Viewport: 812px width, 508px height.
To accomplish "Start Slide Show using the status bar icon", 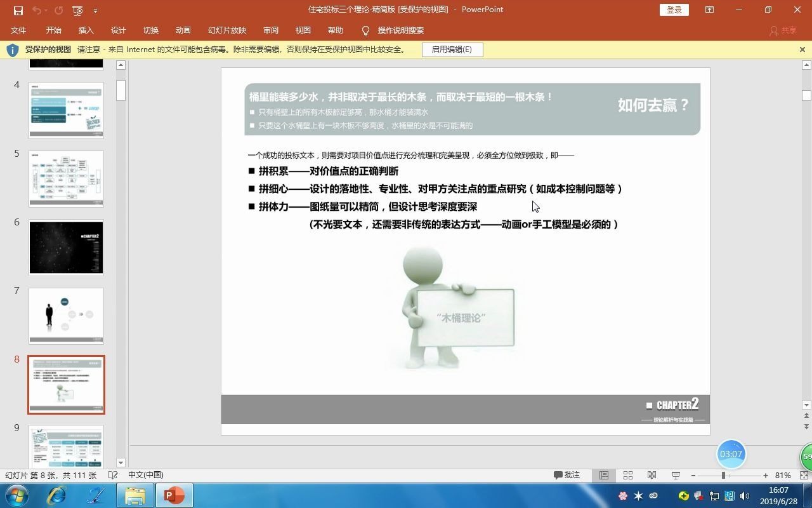I will pyautogui.click(x=675, y=475).
